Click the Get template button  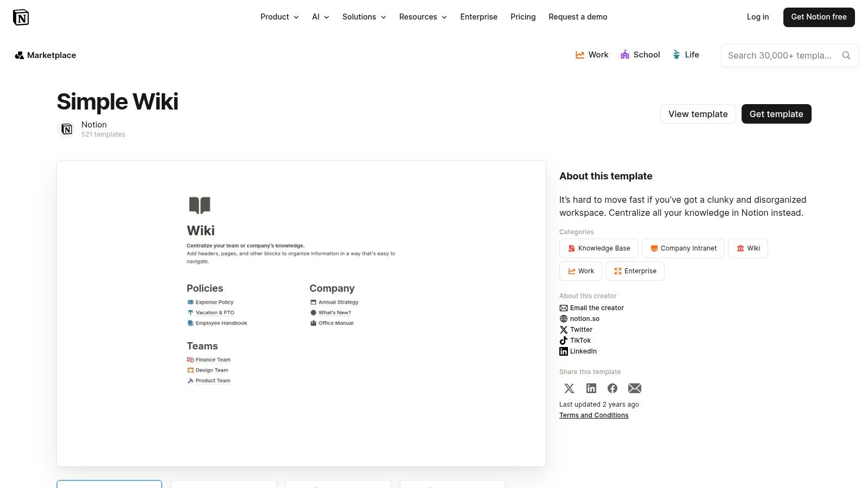(x=776, y=114)
